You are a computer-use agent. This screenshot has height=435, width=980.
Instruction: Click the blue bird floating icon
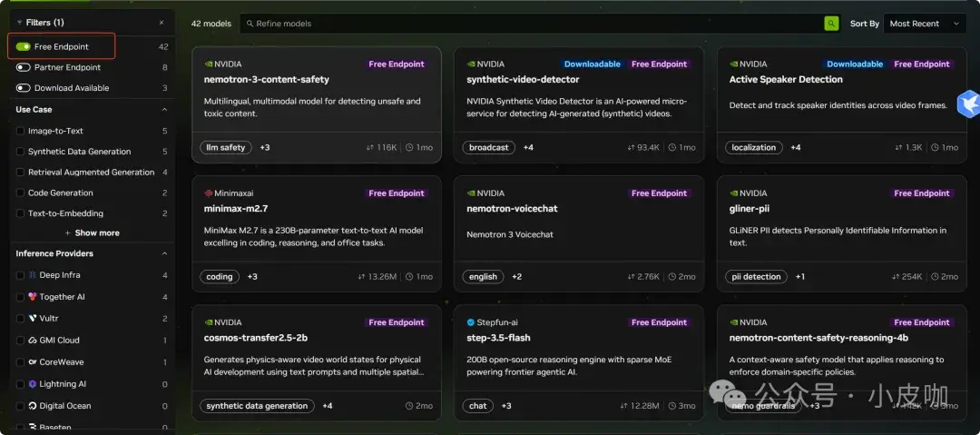pos(968,104)
